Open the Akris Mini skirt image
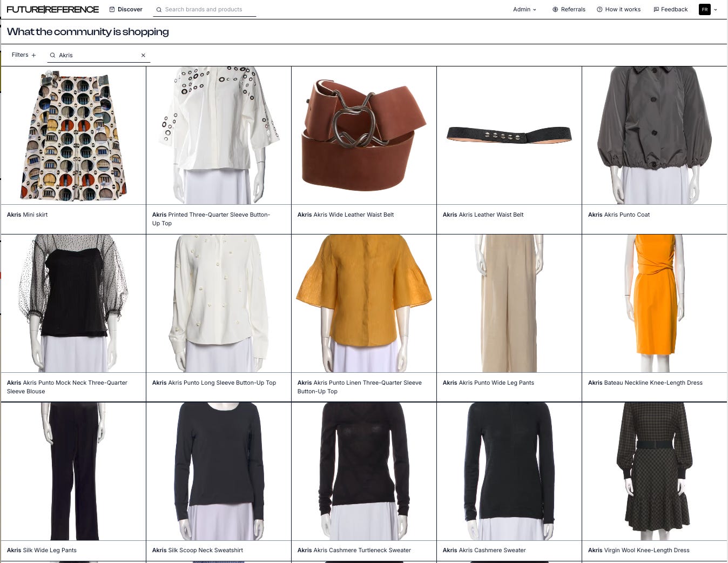The image size is (728, 563). pos(73,135)
